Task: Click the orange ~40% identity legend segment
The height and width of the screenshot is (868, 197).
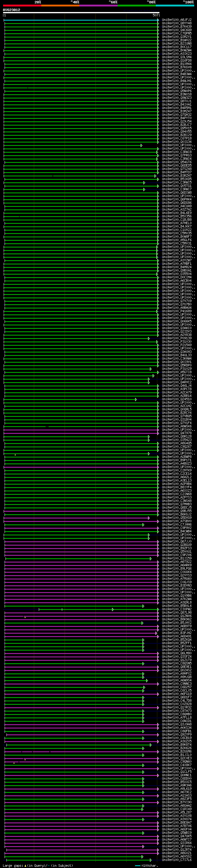Action: 60,6
